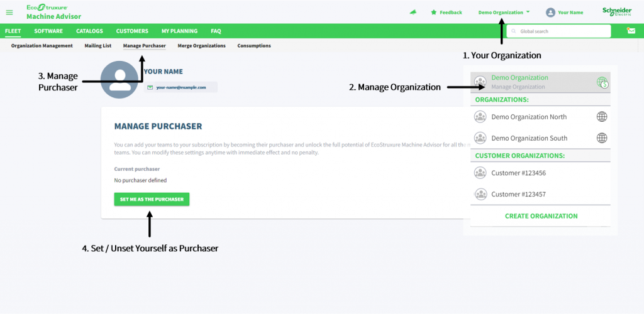Viewport: 644px width, 314px height.
Task: Click the announcements megaphone icon
Action: pyautogui.click(x=414, y=13)
